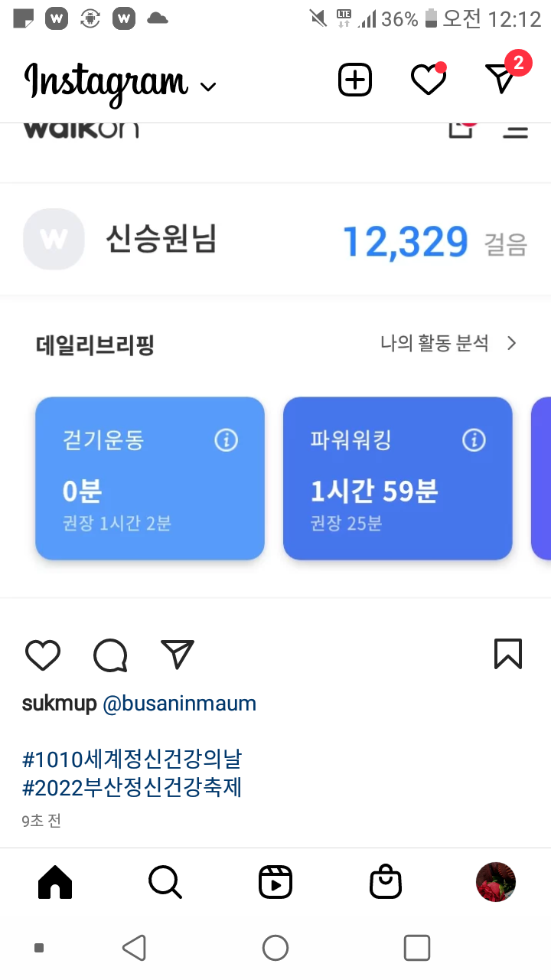Screen dimensions: 551x980
Task: Expand the Instagram feed dropdown chevron
Action: 207,87
